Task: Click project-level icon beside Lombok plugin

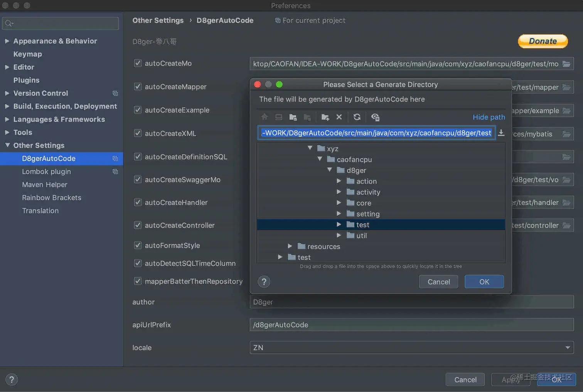Action: [115, 172]
